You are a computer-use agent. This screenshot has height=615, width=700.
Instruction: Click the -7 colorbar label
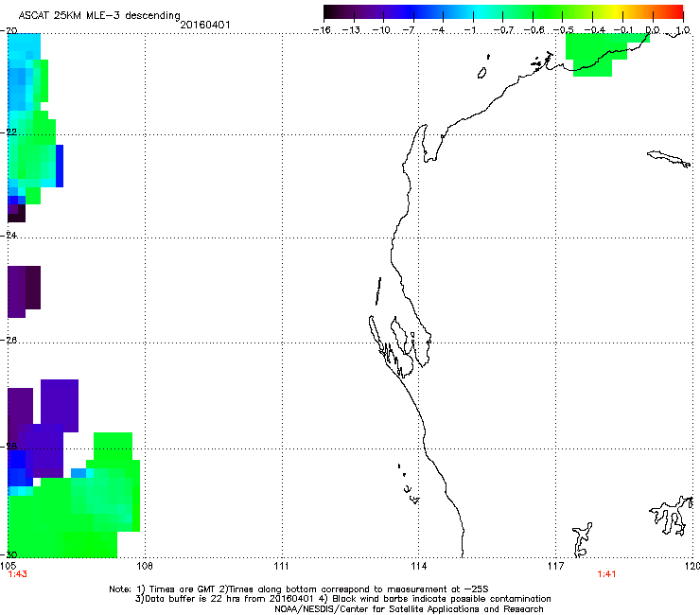[x=409, y=30]
